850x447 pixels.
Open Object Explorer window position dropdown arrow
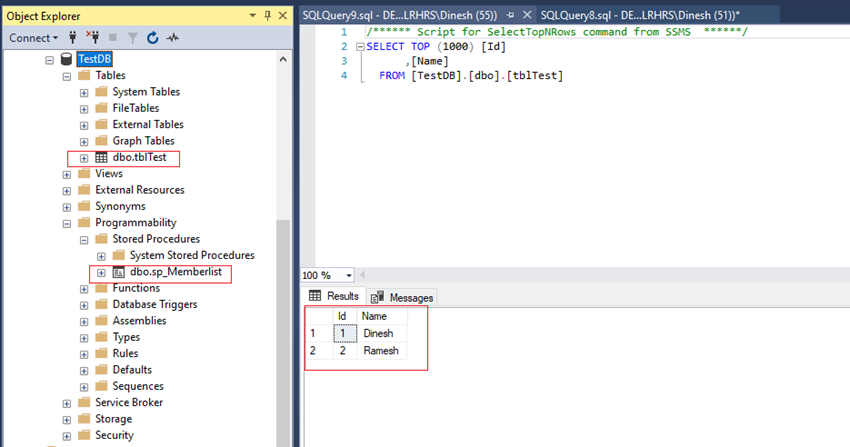point(253,16)
